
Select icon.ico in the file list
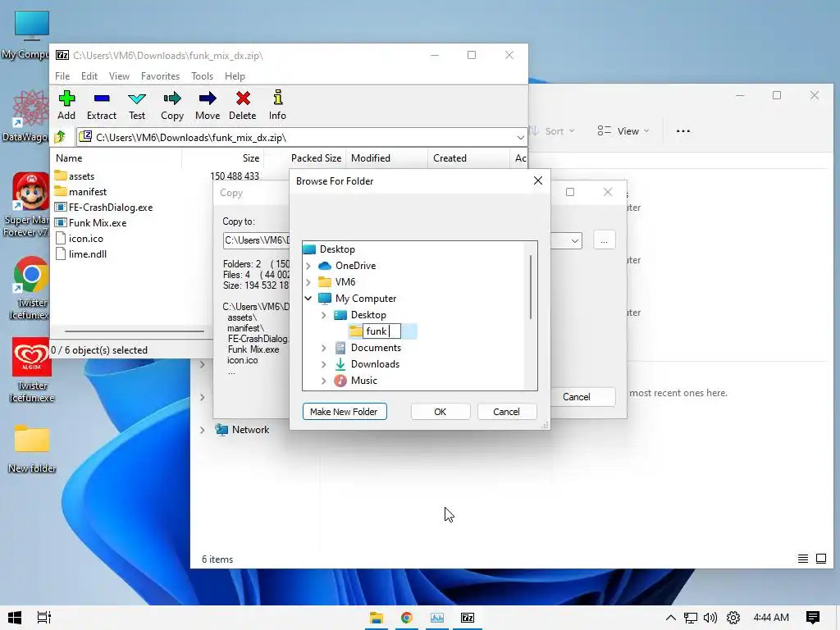click(x=79, y=239)
